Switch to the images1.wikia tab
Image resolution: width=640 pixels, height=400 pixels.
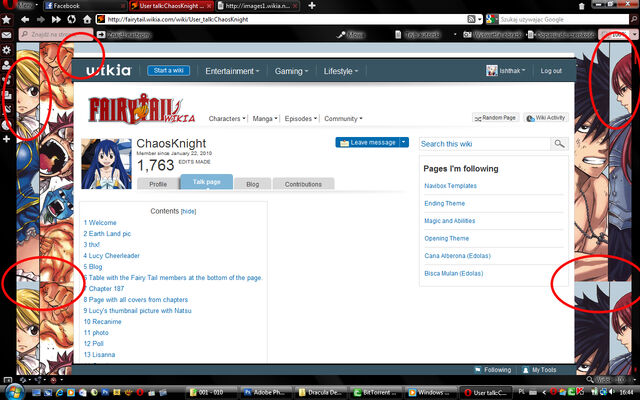tap(258, 6)
